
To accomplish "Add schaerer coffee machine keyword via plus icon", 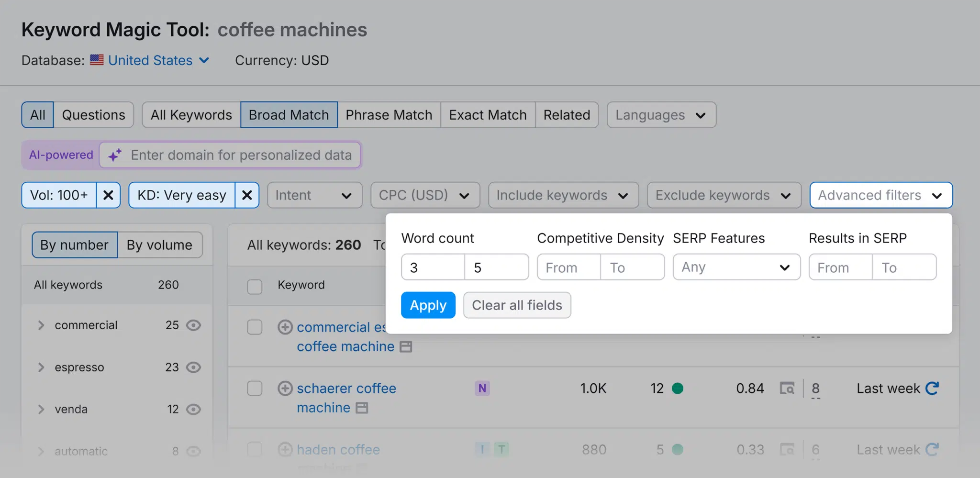I will [285, 388].
